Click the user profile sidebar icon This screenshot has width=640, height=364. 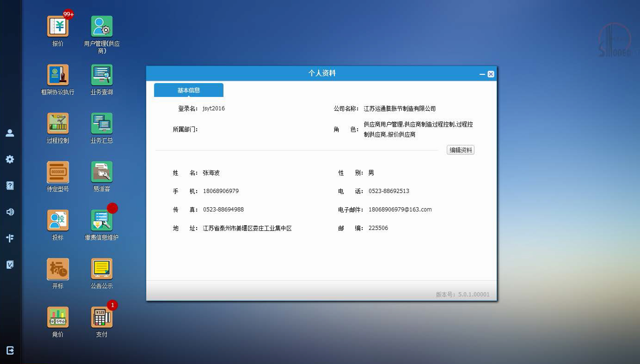pyautogui.click(x=10, y=133)
